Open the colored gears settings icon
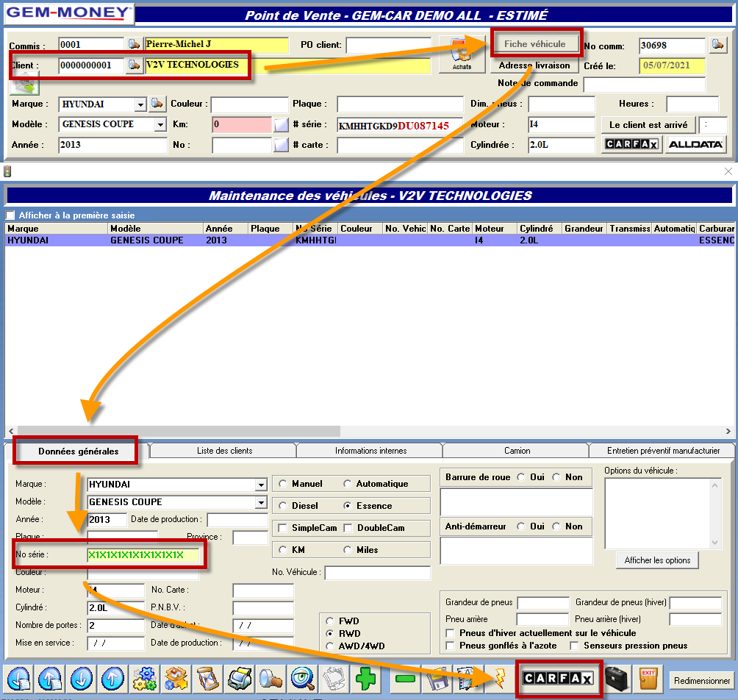738x700 pixels. (x=145, y=679)
